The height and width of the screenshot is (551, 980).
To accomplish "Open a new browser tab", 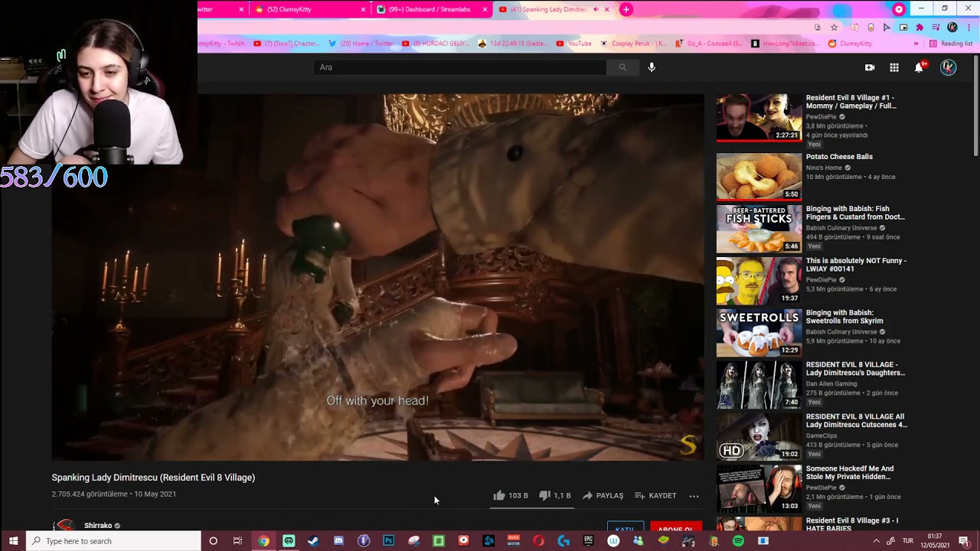I will point(626,9).
